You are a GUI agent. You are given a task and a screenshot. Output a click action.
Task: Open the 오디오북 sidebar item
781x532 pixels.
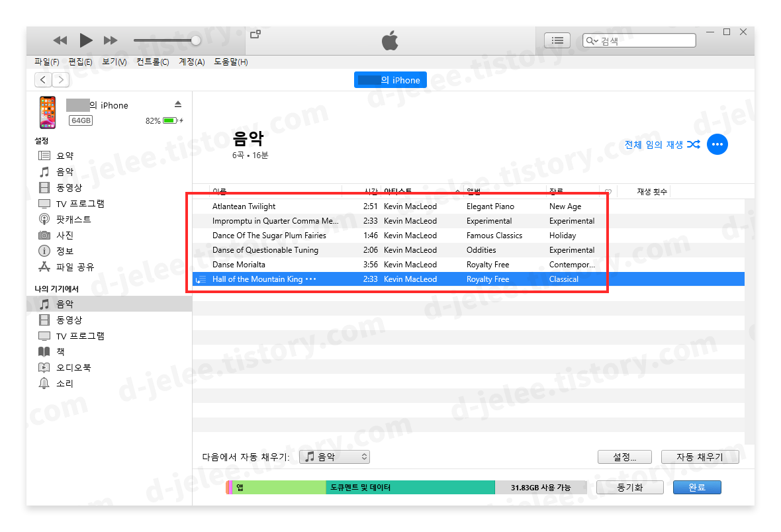[73, 368]
